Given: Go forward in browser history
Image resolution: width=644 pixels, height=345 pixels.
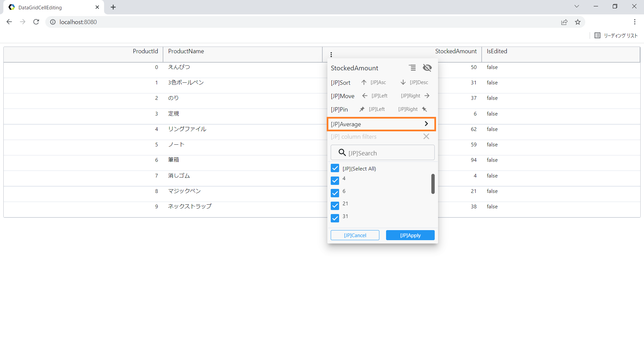Looking at the screenshot, I should [x=23, y=22].
